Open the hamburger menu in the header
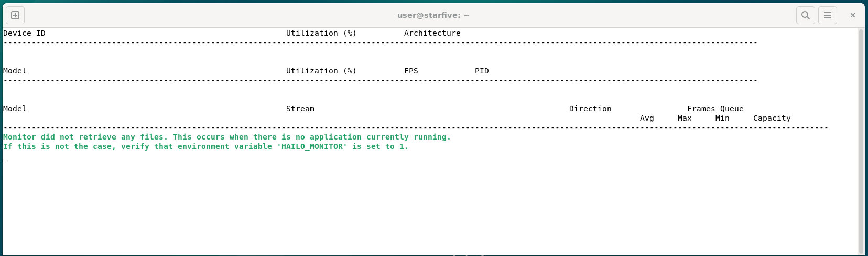 click(x=828, y=15)
